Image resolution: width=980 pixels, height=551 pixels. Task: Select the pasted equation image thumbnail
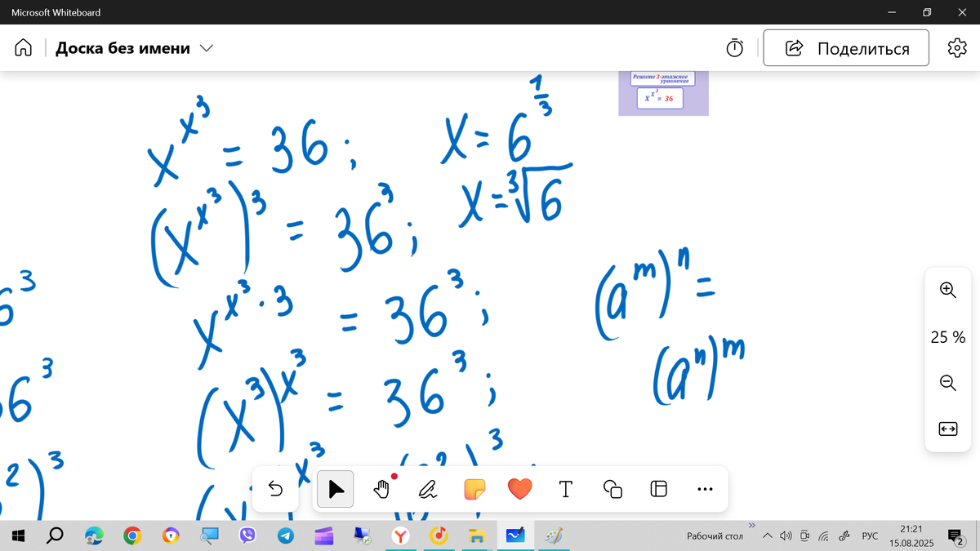point(663,93)
